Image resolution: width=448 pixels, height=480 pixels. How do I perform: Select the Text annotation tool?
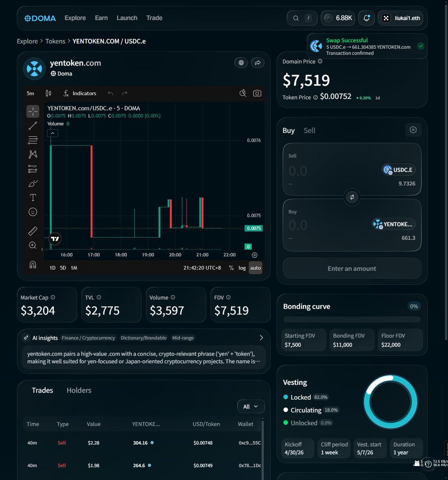pyautogui.click(x=33, y=198)
